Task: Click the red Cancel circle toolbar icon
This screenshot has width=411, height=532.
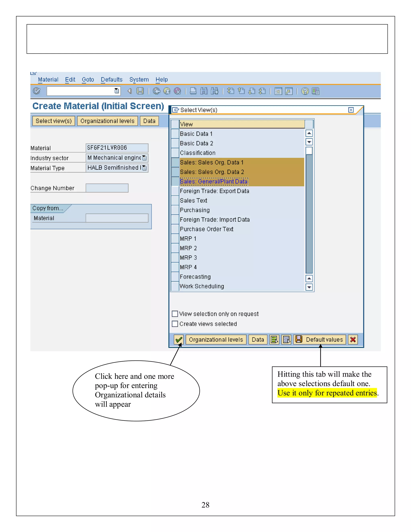Action: pyautogui.click(x=177, y=91)
